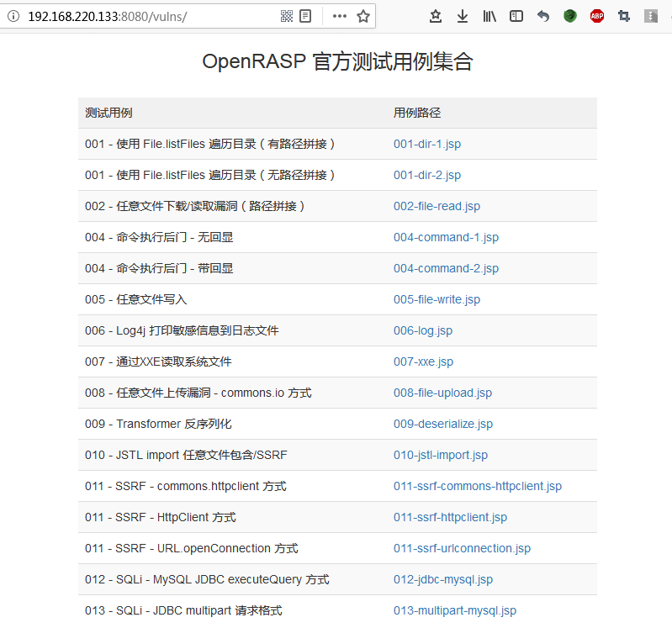Click the 测试用例 column header
672x628 pixels.
pyautogui.click(x=108, y=113)
